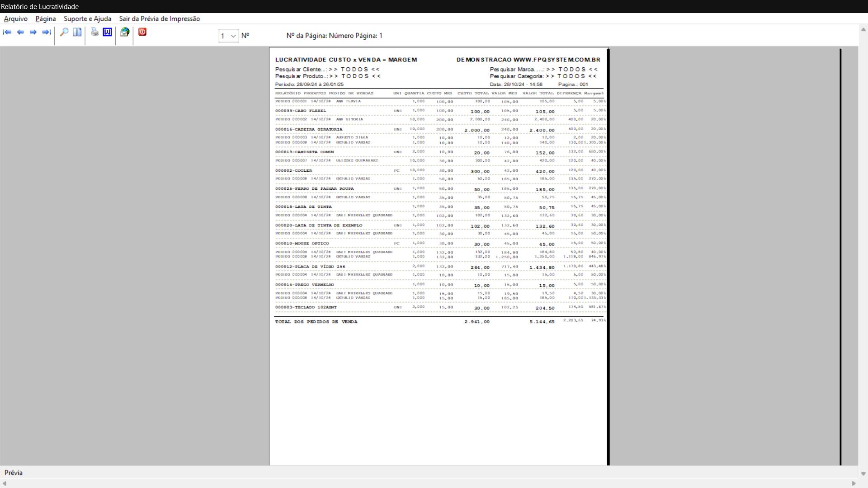The width and height of the screenshot is (868, 488).
Task: Click product row '000002-COOLER'
Action: pos(440,171)
